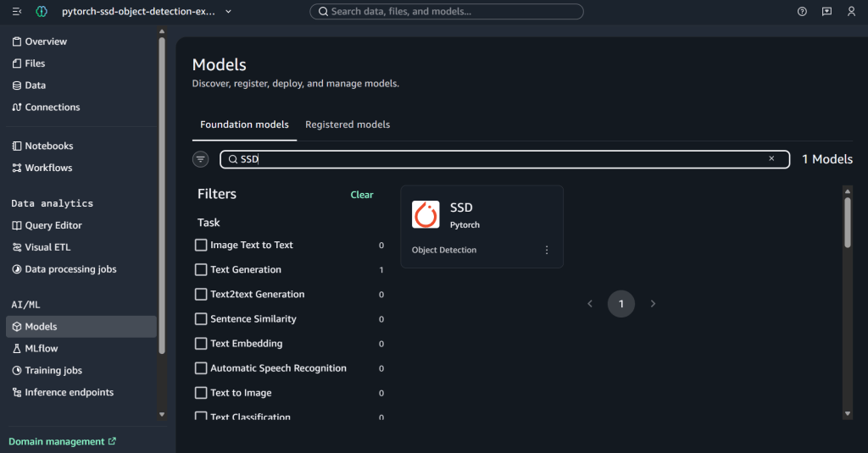The image size is (868, 453).
Task: Open the feedback chat icon in header
Action: pos(826,12)
